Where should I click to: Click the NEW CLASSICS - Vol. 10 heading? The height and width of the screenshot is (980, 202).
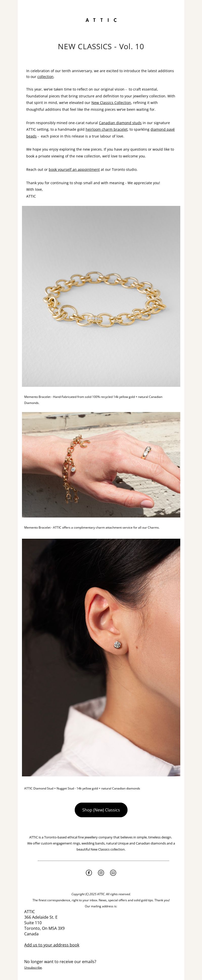click(101, 46)
